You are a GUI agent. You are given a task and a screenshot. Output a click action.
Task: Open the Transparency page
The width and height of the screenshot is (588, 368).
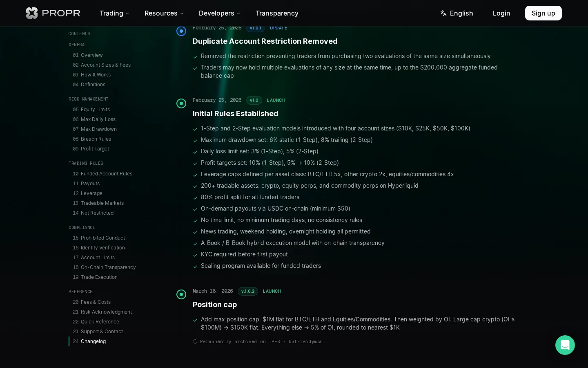point(277,13)
